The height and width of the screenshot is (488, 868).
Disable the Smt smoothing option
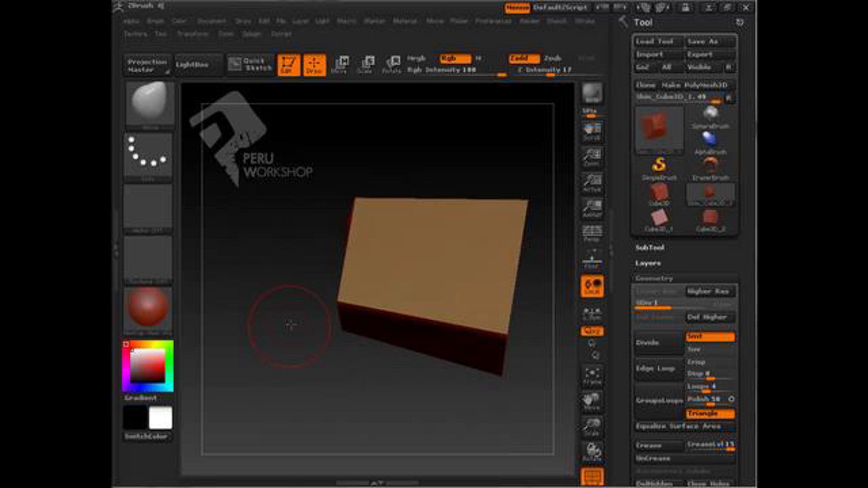(710, 337)
